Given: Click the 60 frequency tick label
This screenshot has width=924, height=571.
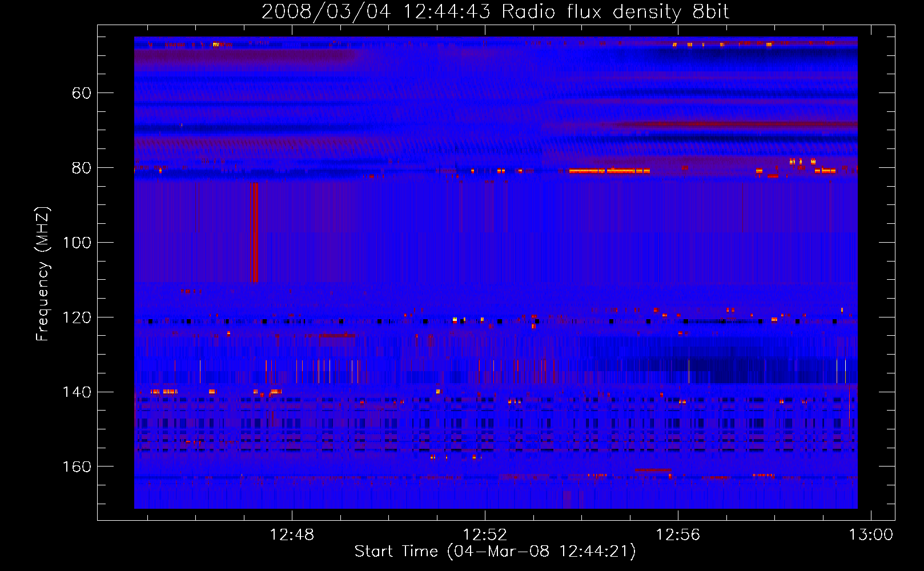Looking at the screenshot, I should pyautogui.click(x=82, y=93).
